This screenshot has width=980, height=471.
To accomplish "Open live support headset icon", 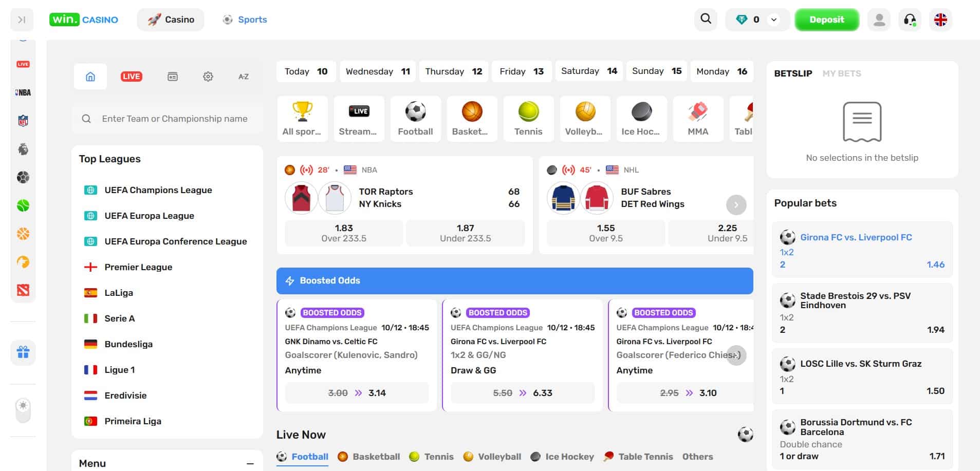I will click(x=910, y=20).
